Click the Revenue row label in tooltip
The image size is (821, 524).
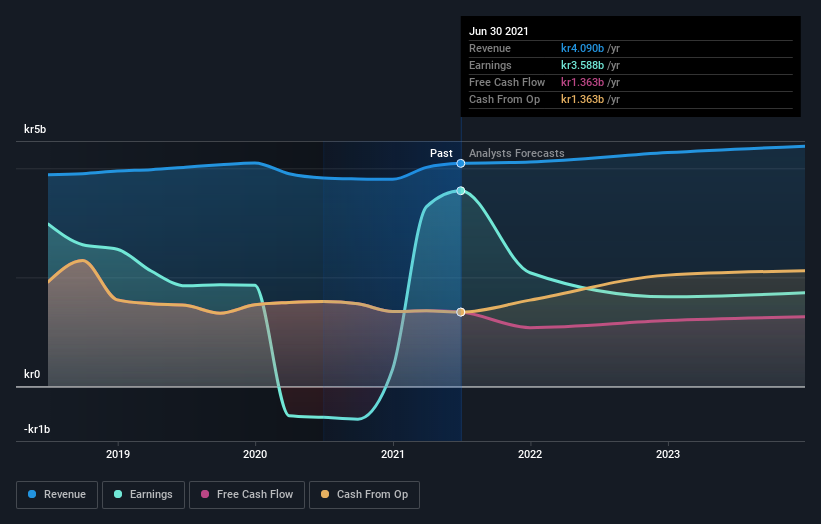click(x=490, y=48)
